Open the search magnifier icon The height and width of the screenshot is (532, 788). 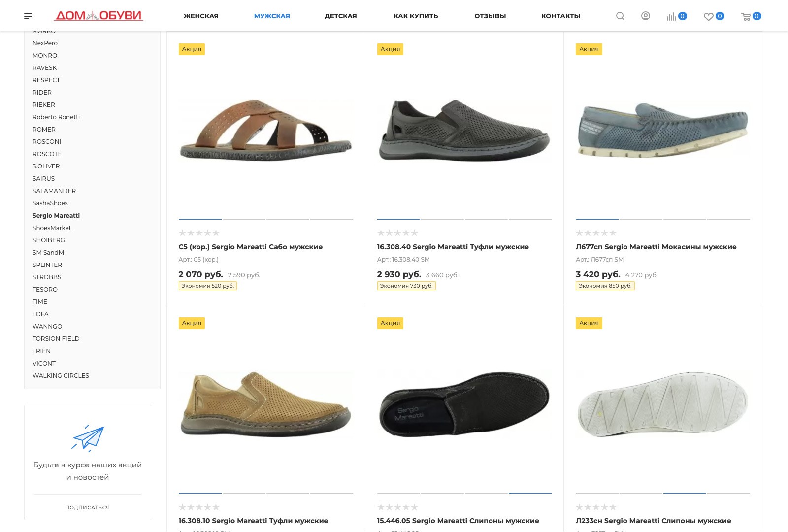pyautogui.click(x=620, y=16)
